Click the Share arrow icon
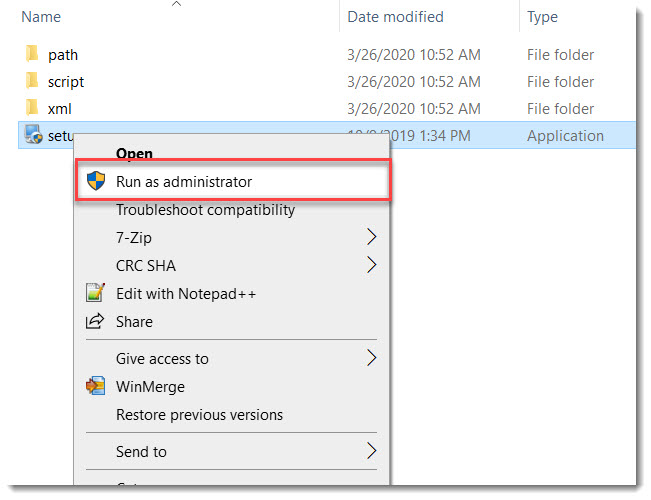This screenshot has width=651, height=500. point(96,322)
